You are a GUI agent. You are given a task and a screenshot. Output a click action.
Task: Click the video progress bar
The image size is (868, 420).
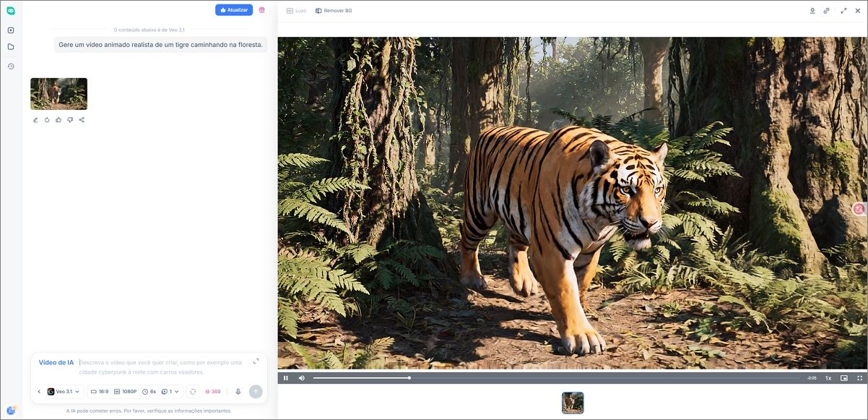click(x=556, y=378)
